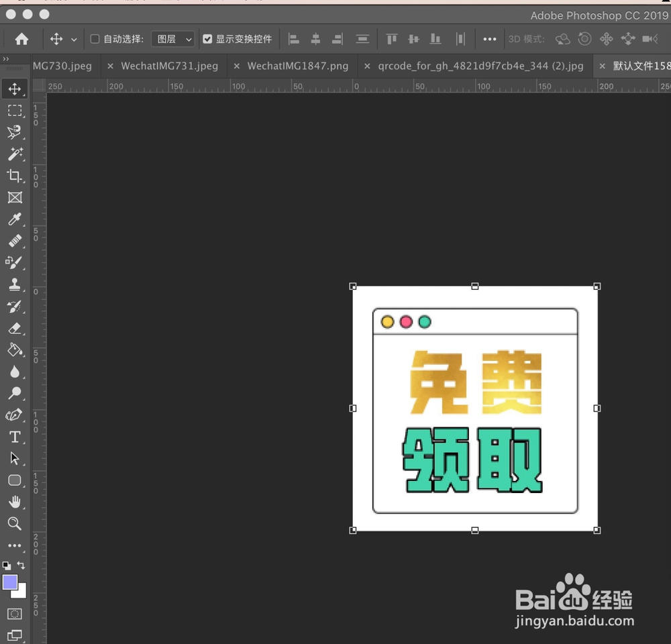Switch to the WechatIMG731.jpeg tab
Screen dimensions: 671x644
(170, 66)
